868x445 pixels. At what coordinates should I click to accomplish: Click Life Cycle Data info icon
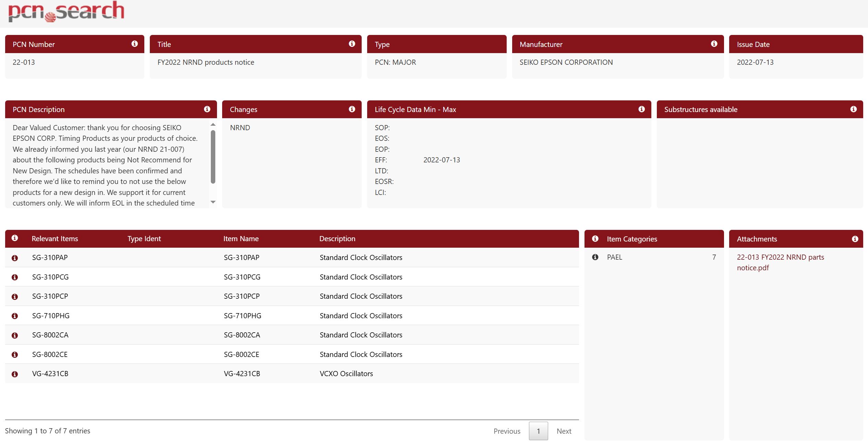tap(641, 109)
